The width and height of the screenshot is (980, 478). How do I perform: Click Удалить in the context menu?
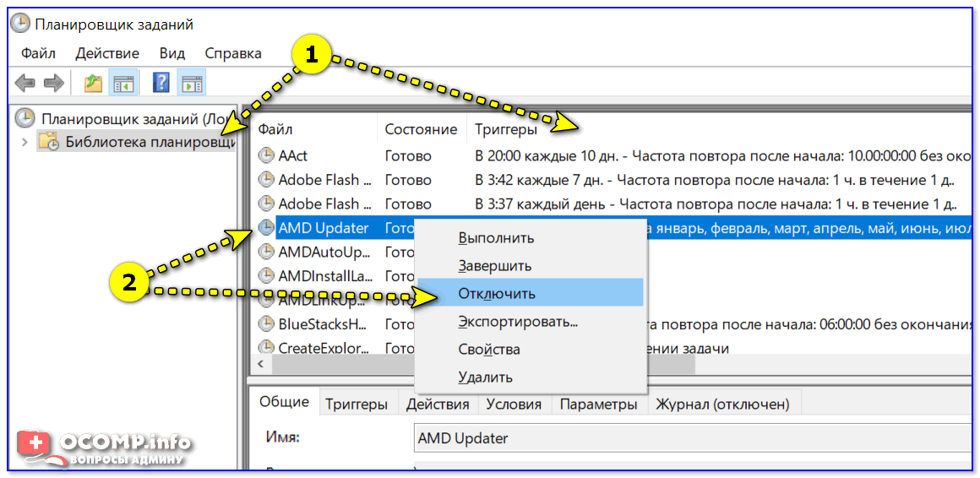click(x=485, y=377)
